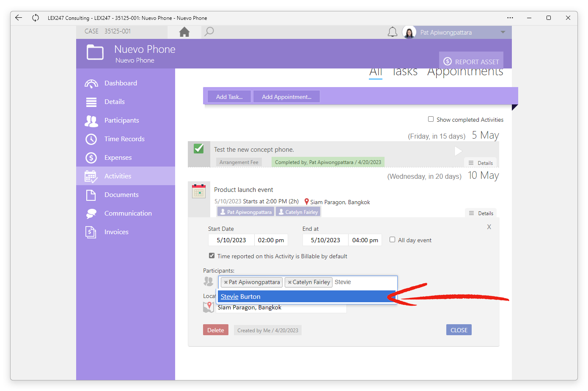Viewport: 588px width, 391px height.
Task: Open Dashboard in the sidebar
Action: point(126,83)
